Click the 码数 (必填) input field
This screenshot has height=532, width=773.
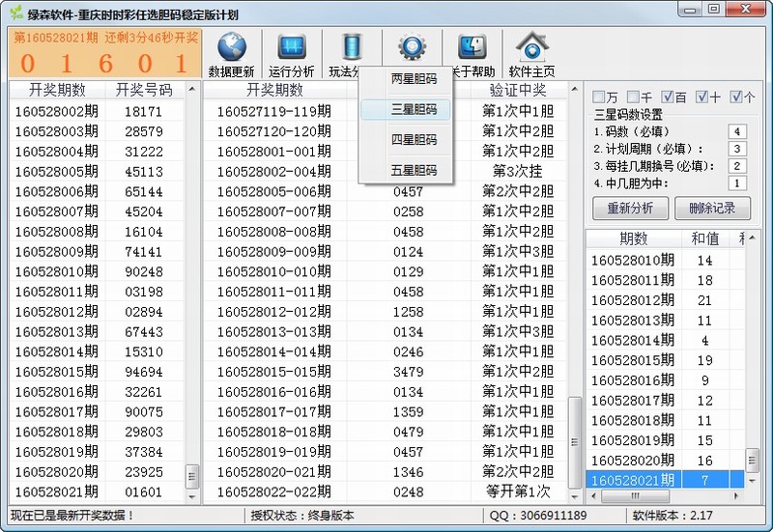click(737, 131)
